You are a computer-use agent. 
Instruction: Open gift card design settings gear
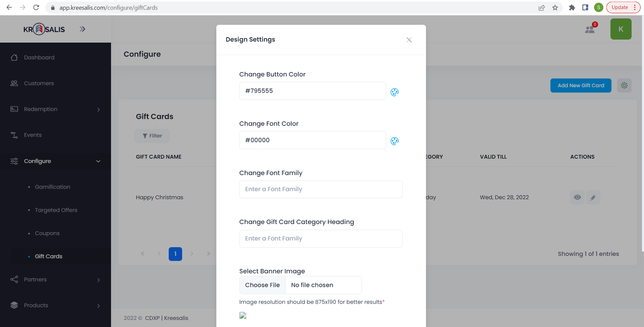coord(624,86)
